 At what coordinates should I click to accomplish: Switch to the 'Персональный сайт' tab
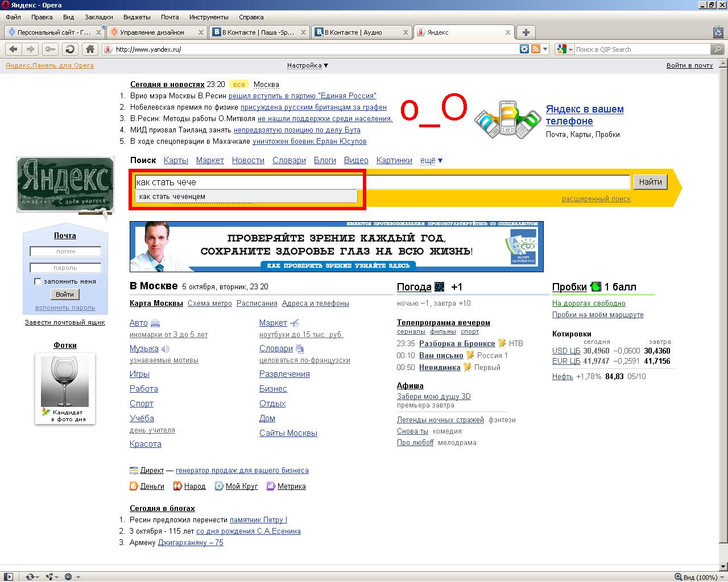point(55,32)
